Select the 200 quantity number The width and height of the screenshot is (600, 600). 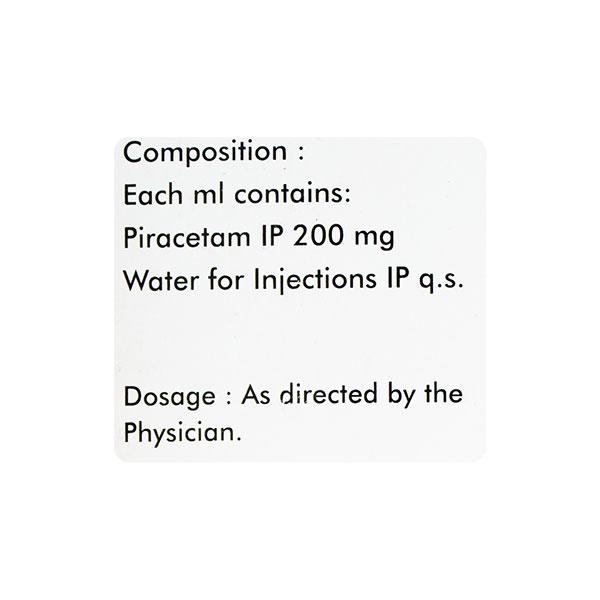click(318, 236)
